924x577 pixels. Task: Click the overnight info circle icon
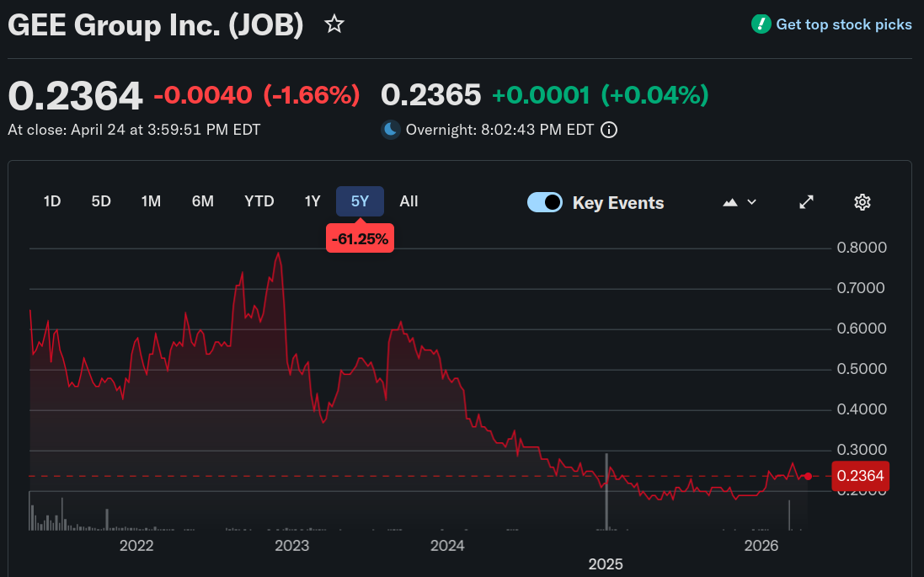609,130
